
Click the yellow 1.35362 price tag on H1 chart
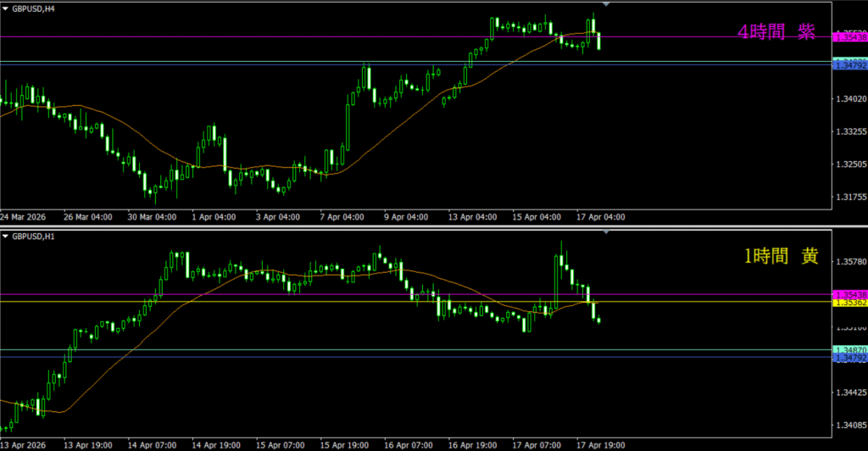coord(849,302)
